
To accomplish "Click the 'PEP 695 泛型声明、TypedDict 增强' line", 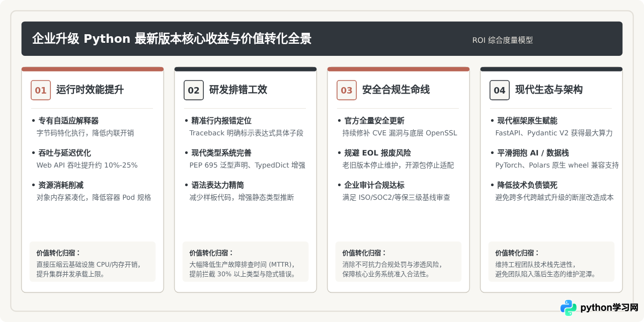I will coord(247,166).
